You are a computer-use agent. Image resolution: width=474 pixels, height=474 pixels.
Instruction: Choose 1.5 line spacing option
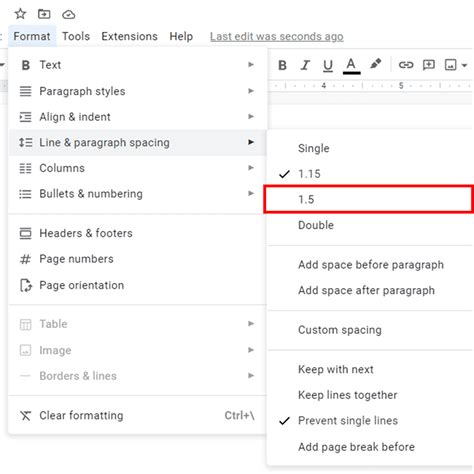point(368,199)
